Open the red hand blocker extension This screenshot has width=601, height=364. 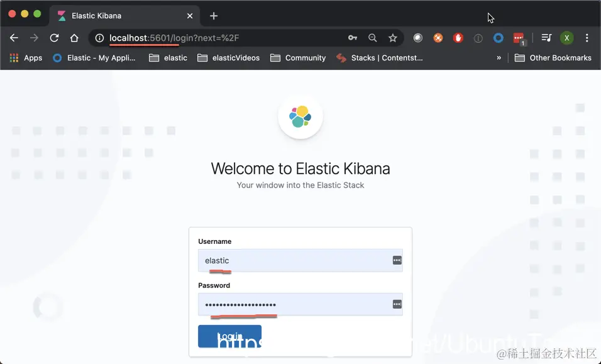(458, 38)
